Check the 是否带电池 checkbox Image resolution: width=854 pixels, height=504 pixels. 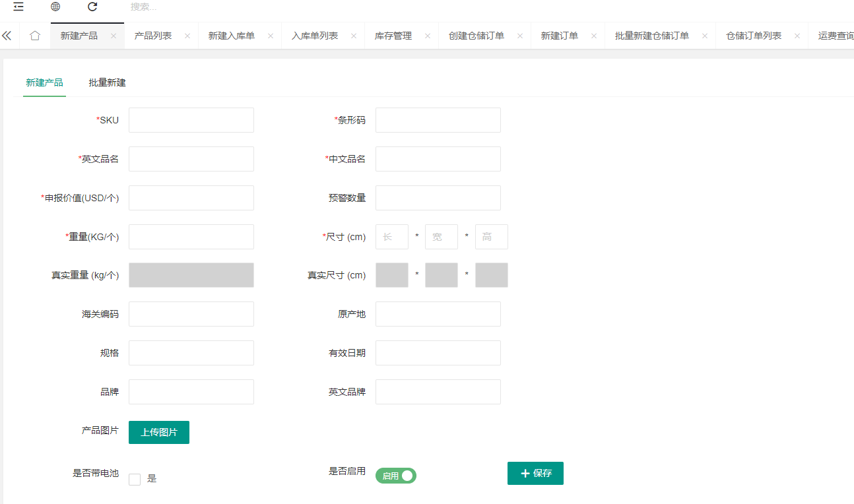(135, 479)
